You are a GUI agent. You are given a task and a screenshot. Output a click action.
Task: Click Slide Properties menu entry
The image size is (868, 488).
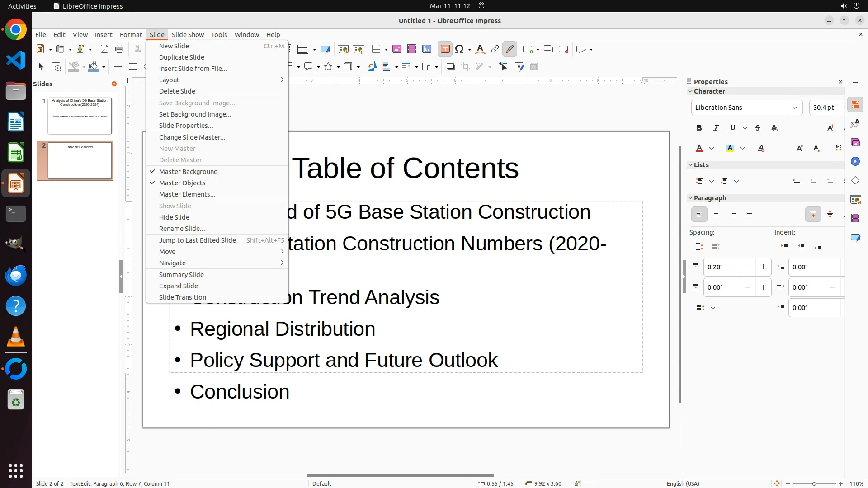coord(186,126)
